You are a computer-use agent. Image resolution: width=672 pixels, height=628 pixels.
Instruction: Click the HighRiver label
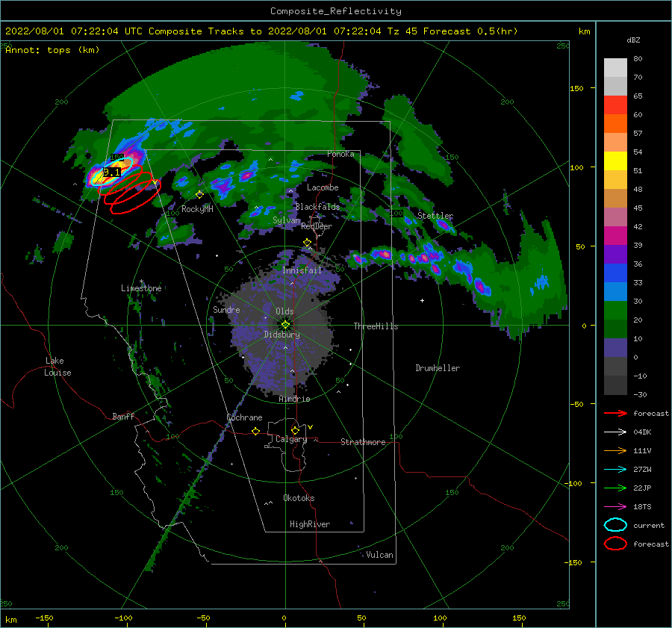[x=310, y=524]
